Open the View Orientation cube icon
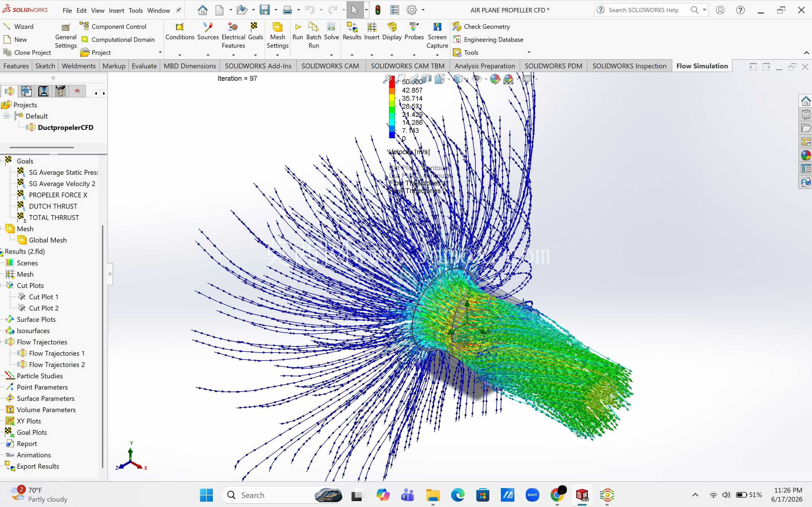This screenshot has width=812, height=507. click(x=439, y=79)
